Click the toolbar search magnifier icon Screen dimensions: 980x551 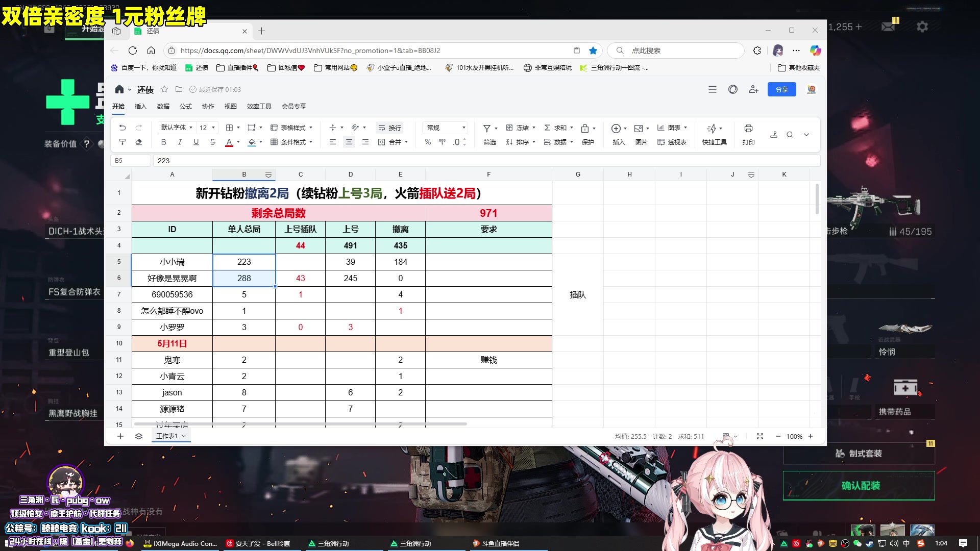coord(790,135)
